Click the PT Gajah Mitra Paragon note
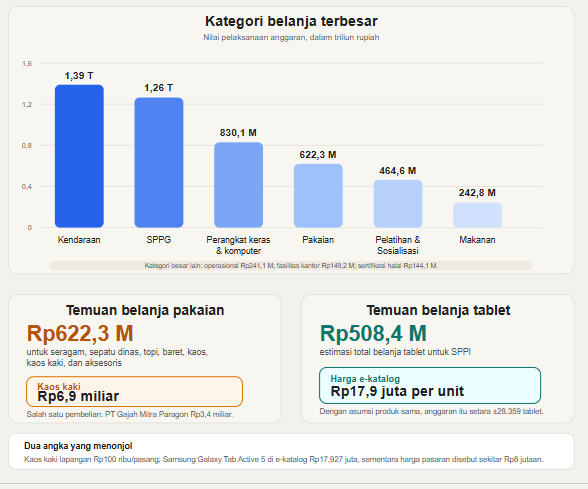The image size is (588, 489). [x=130, y=414]
